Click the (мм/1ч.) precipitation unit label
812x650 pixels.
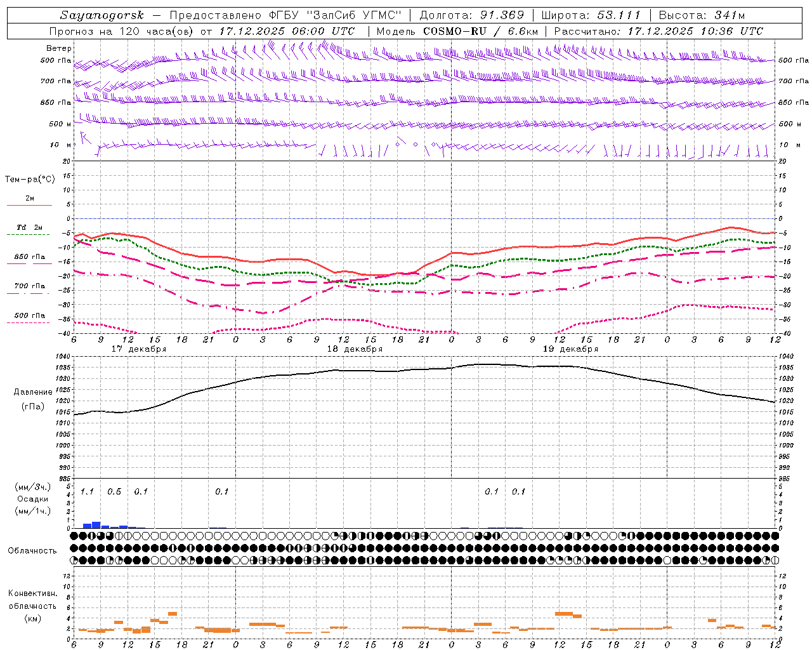pyautogui.click(x=33, y=510)
